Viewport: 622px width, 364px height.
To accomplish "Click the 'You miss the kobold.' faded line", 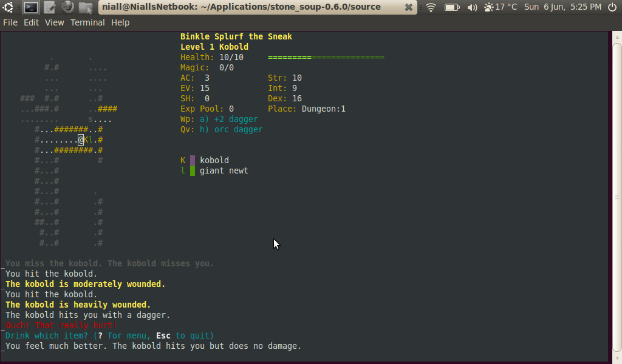I will tap(109, 263).
